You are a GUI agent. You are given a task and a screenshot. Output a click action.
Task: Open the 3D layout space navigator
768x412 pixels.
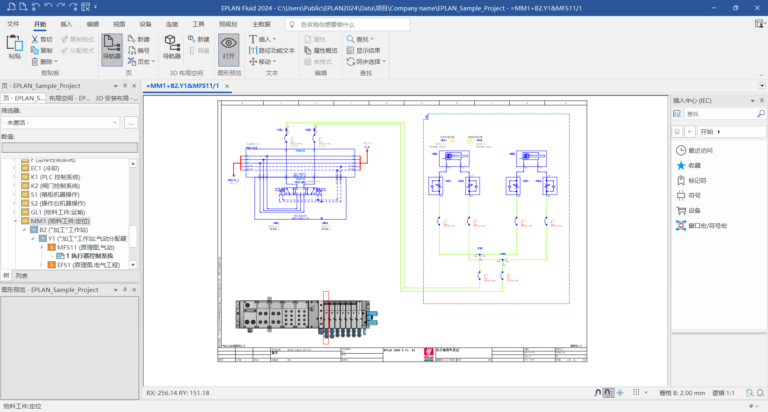click(x=171, y=47)
